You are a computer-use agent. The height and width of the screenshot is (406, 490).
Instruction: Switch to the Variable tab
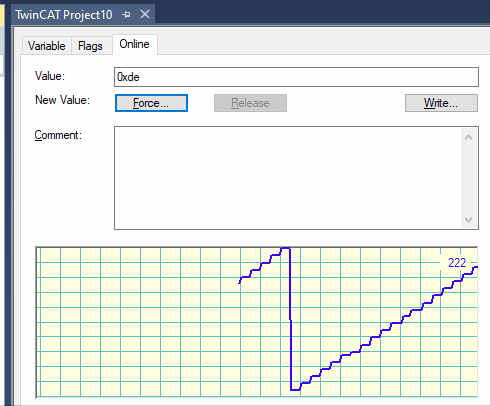[47, 46]
